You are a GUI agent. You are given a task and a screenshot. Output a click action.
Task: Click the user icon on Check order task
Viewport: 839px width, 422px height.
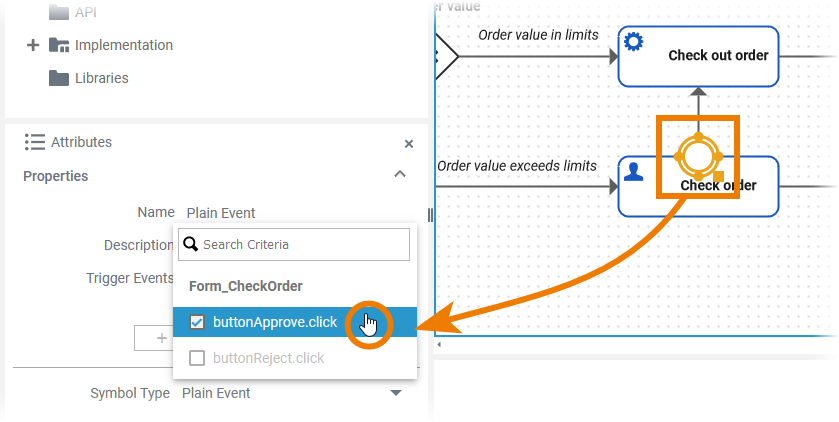(x=633, y=172)
